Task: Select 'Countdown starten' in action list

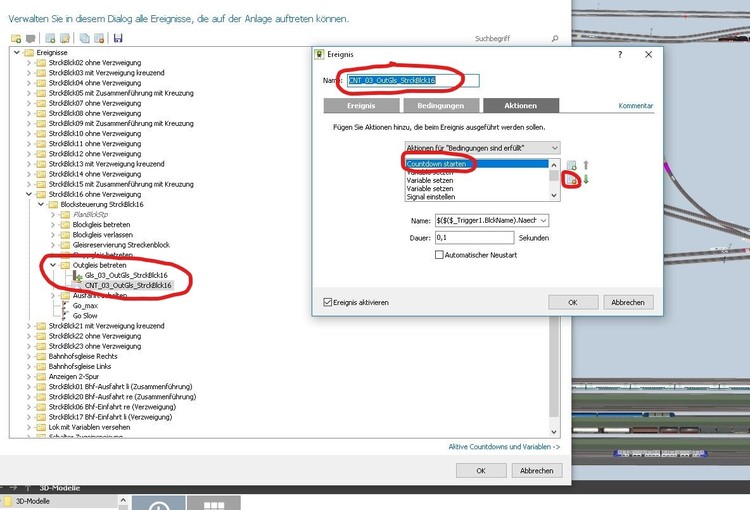Action: click(x=477, y=164)
